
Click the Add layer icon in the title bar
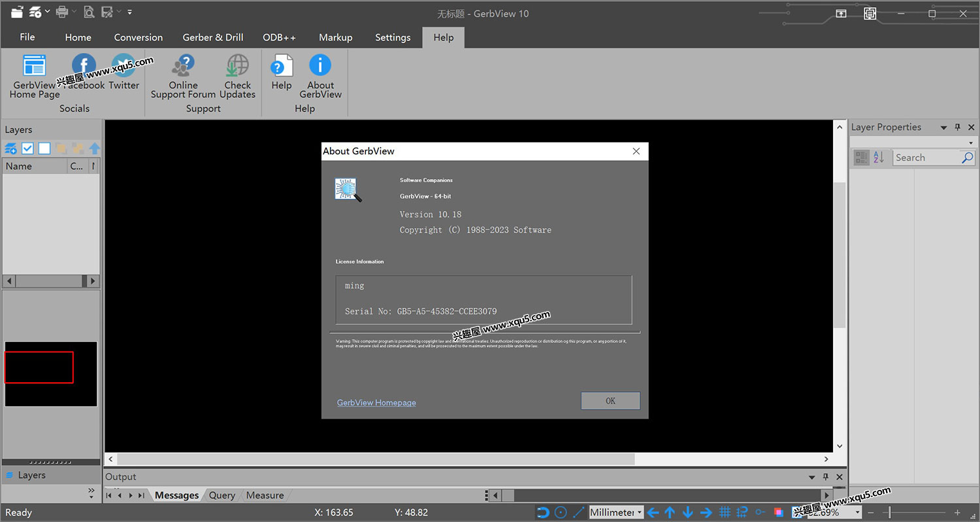36,12
